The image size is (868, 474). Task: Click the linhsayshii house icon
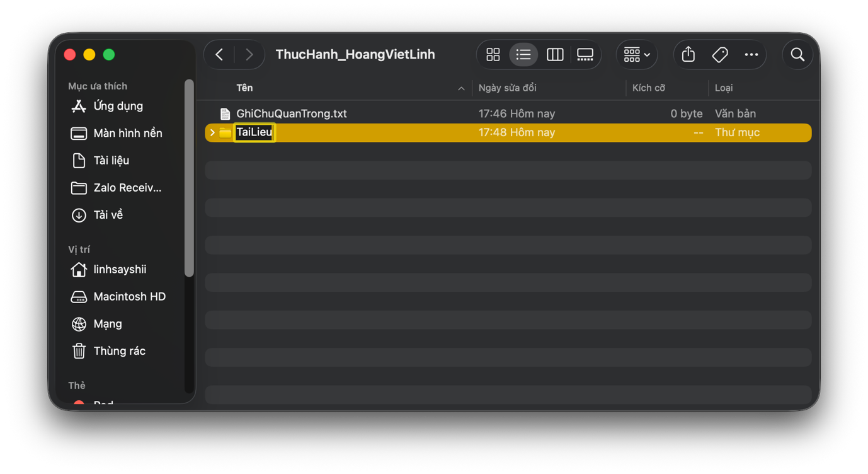pyautogui.click(x=79, y=269)
